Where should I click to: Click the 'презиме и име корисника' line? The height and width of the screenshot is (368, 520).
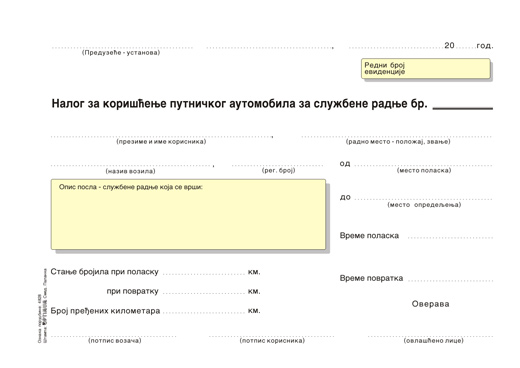coord(161,136)
